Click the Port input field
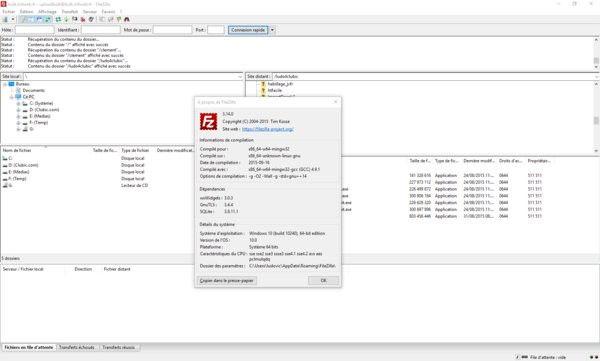Image resolution: width=600 pixels, height=361 pixels. click(x=216, y=30)
